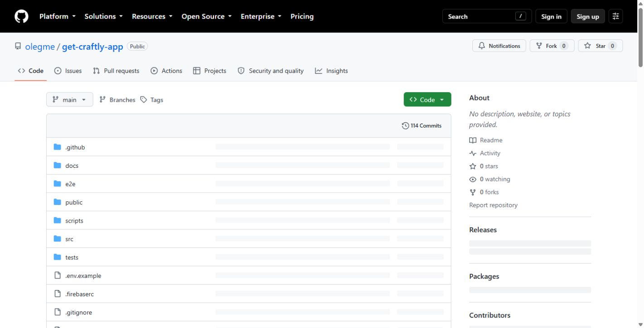
Task: Open the Platform dropdown menu
Action: coord(57,16)
